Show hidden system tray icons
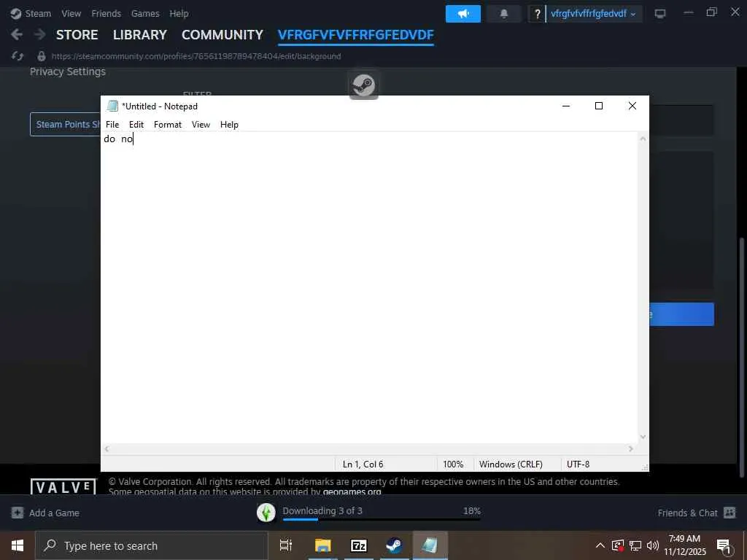The image size is (747, 560). (x=600, y=545)
